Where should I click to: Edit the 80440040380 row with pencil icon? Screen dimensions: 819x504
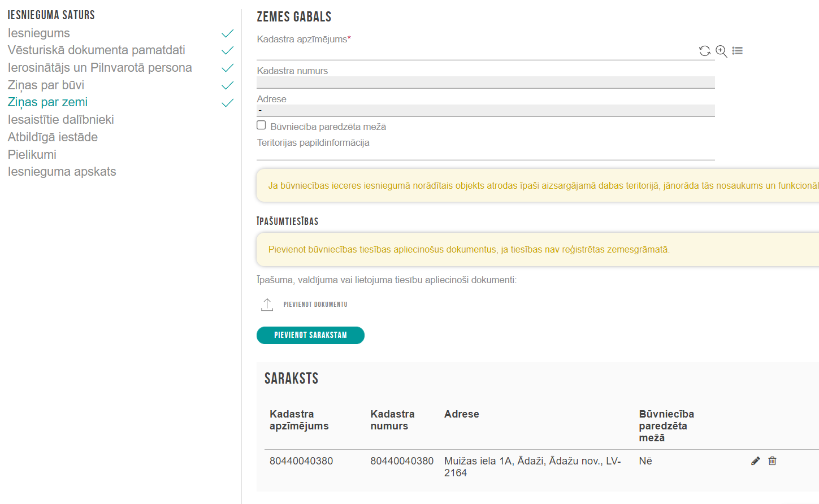click(x=756, y=461)
